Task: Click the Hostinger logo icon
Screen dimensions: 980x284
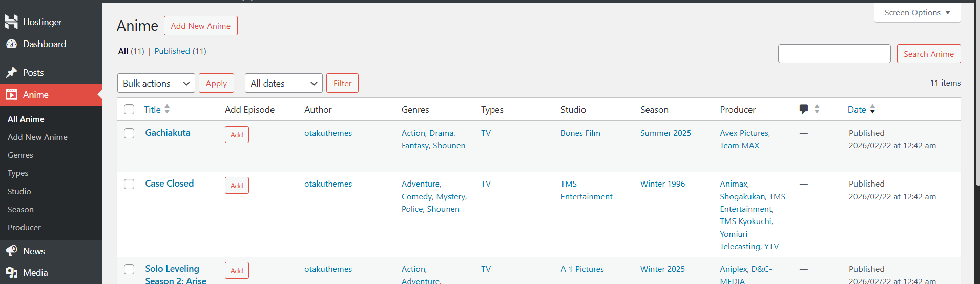Action: (x=11, y=22)
